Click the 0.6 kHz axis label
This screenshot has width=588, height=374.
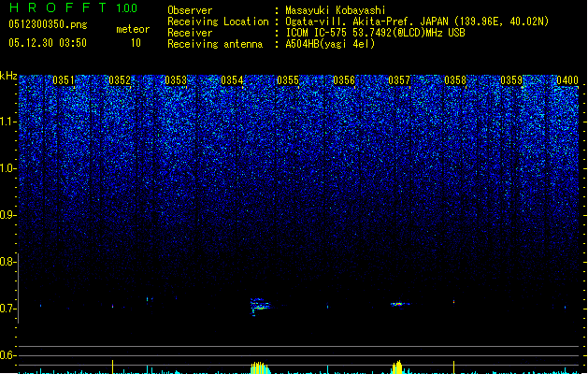(8, 355)
